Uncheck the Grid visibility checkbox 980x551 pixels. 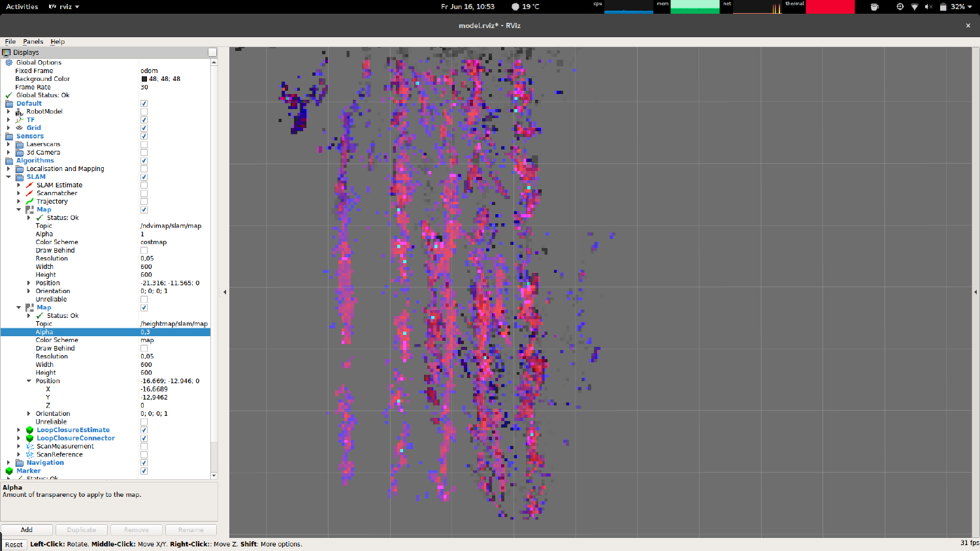(x=143, y=128)
